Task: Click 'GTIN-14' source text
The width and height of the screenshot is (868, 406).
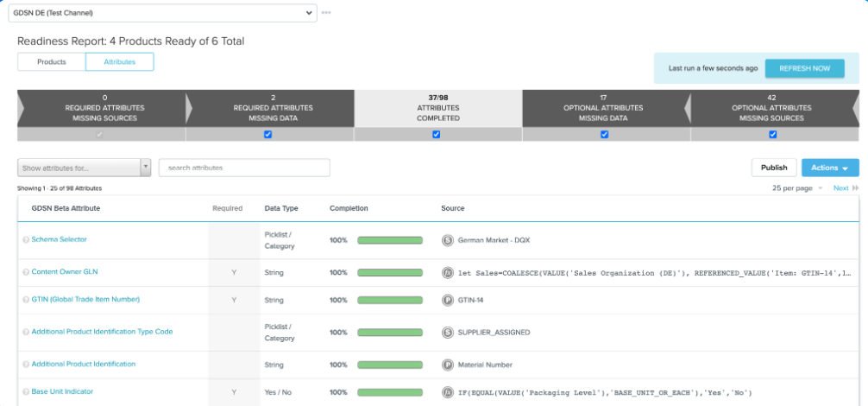Action: (x=472, y=300)
